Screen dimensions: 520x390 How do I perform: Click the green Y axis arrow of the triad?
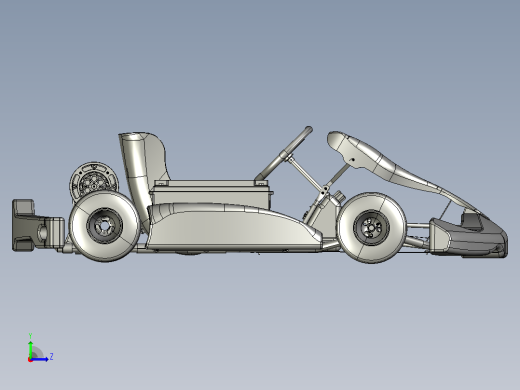click(31, 349)
